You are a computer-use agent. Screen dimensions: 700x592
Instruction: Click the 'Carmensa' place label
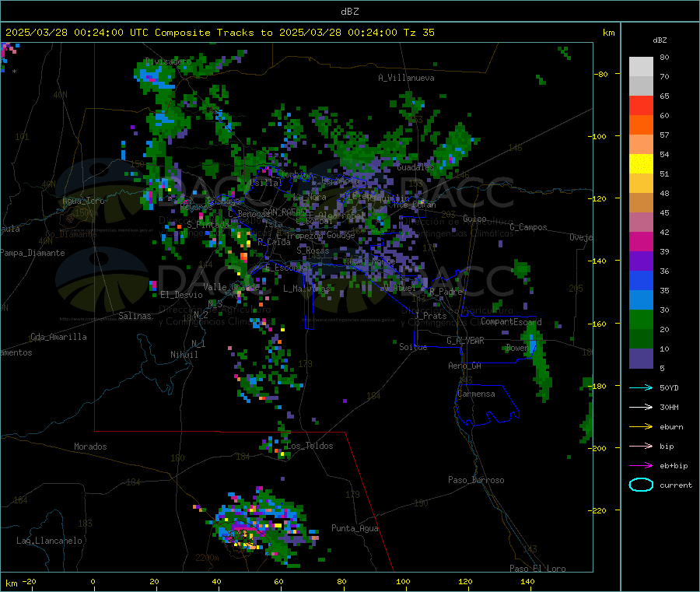tap(476, 394)
